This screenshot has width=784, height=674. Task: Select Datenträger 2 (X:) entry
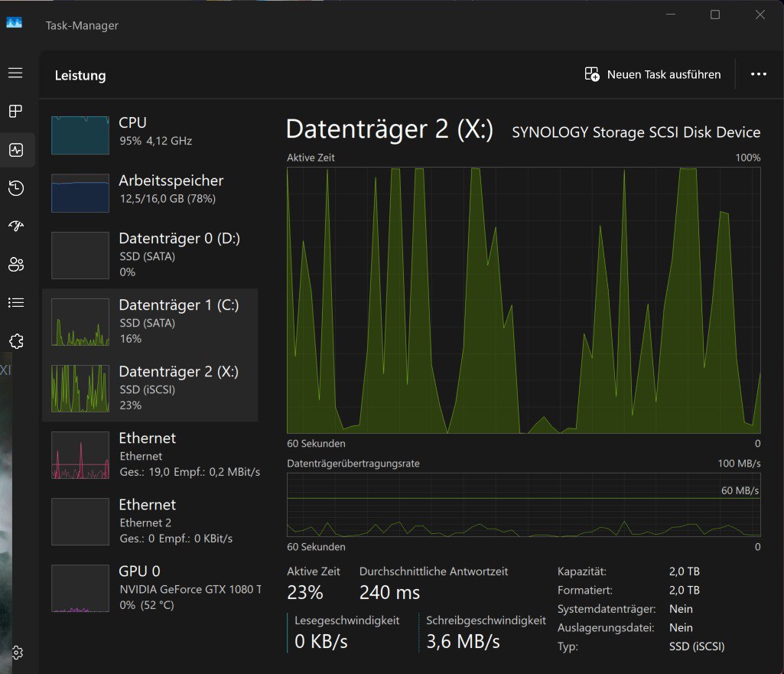150,389
